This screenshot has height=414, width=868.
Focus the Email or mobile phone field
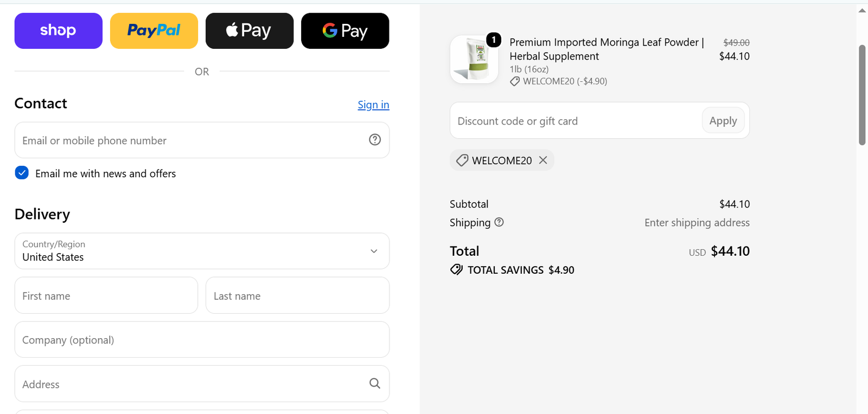(202, 140)
